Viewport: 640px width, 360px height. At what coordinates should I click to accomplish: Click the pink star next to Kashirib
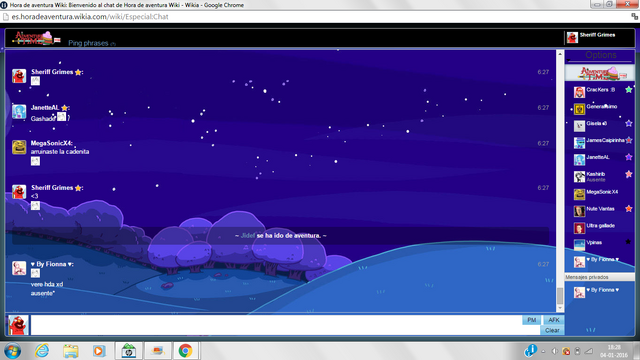(x=629, y=174)
